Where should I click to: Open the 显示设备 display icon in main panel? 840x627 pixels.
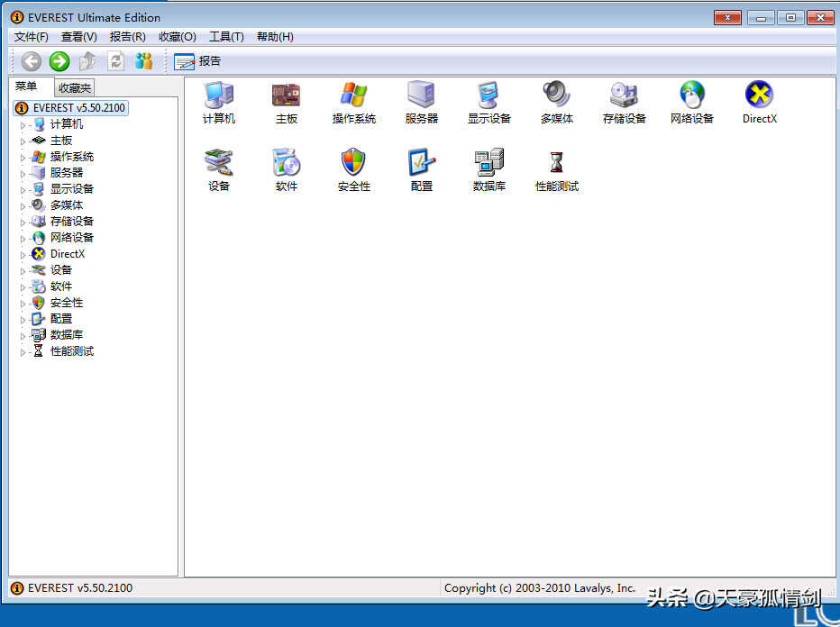(489, 95)
